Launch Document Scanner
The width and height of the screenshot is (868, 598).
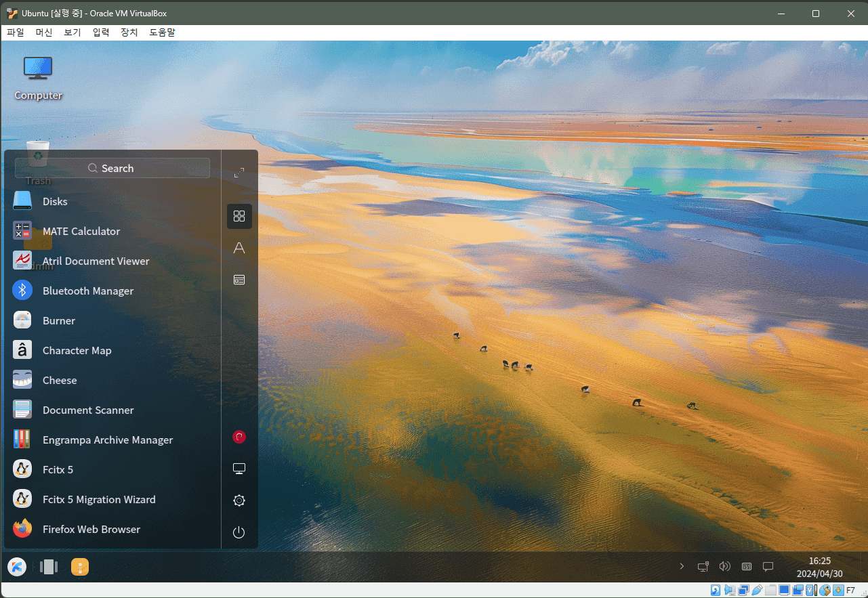112,410
